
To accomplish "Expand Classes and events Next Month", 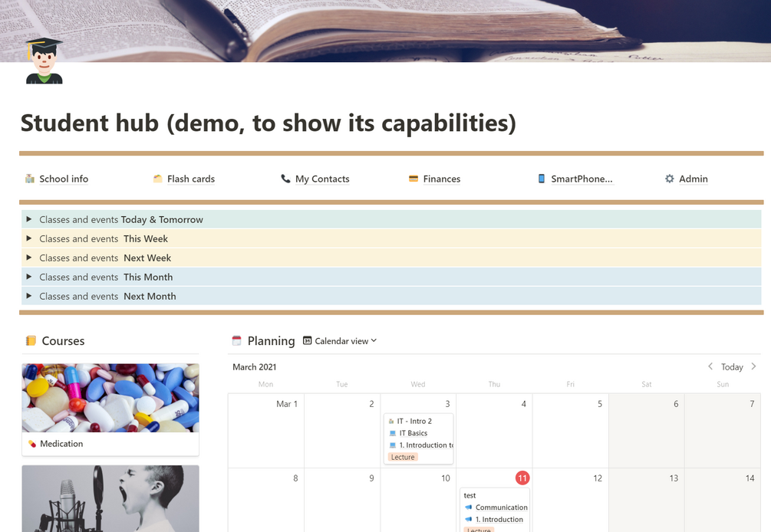I will click(x=29, y=296).
